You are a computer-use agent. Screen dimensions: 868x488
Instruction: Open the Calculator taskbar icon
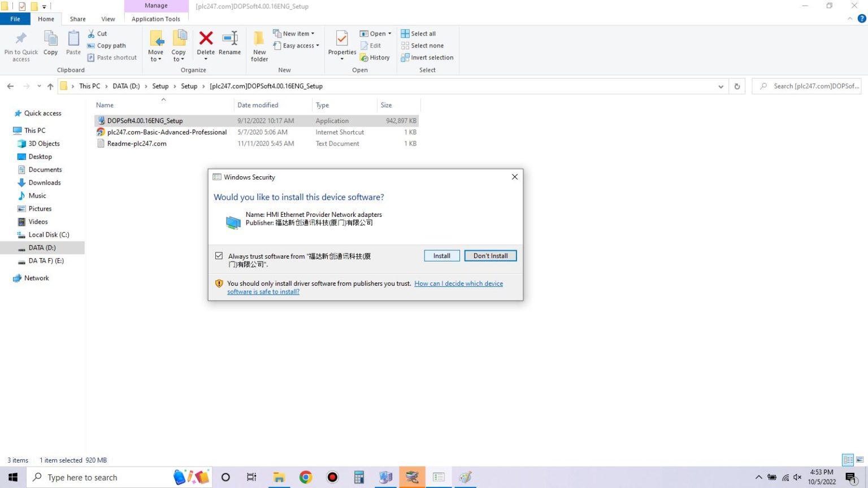pos(359,477)
